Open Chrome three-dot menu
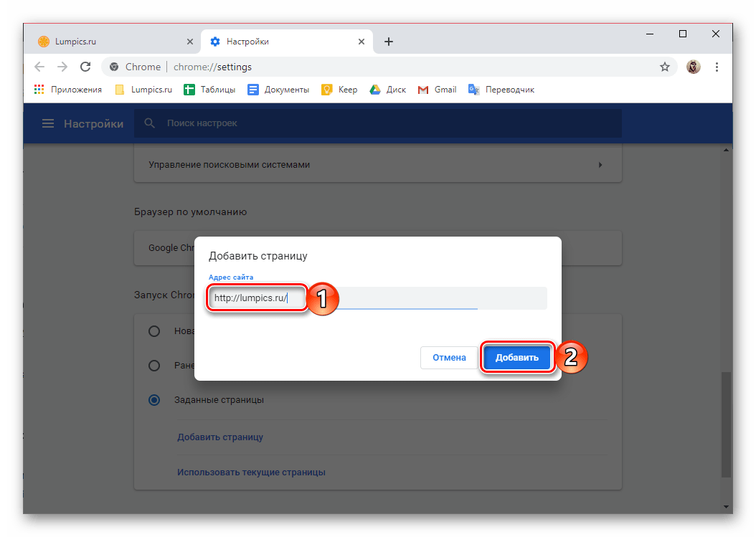The height and width of the screenshot is (537, 756). (x=717, y=67)
